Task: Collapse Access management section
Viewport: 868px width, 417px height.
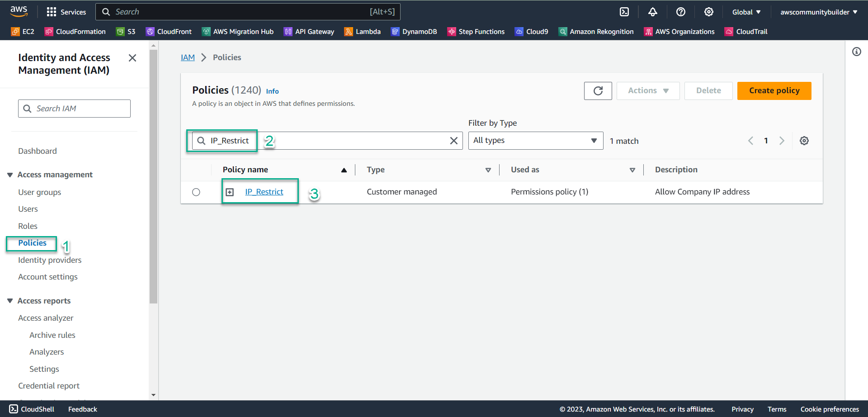Action: point(9,175)
